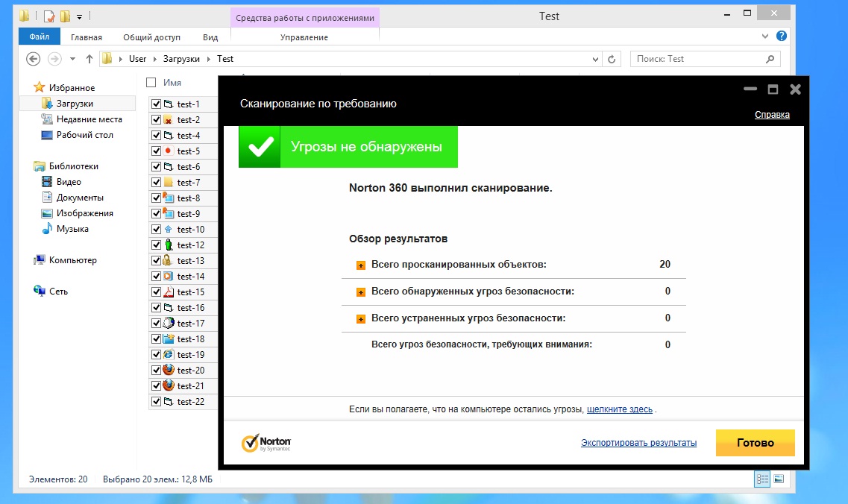
Task: Open quick access toolbar customize dropdown
Action: (80, 16)
